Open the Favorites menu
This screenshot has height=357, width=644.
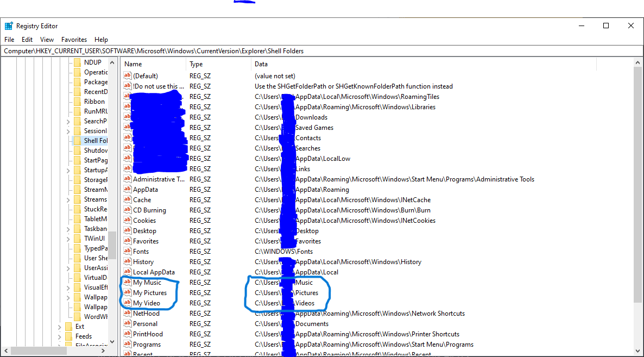pyautogui.click(x=74, y=40)
